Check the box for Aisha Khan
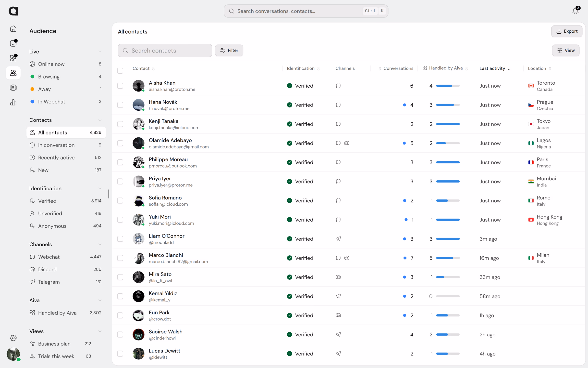 click(x=120, y=86)
